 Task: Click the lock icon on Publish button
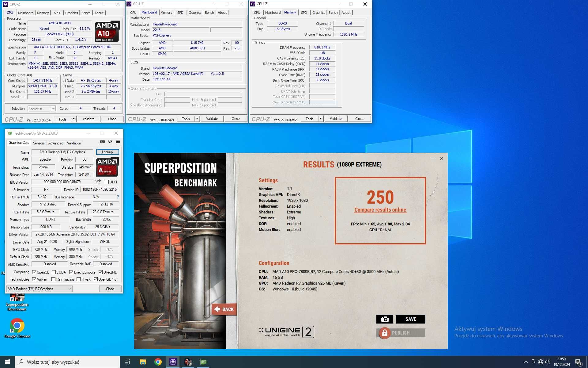click(x=385, y=333)
